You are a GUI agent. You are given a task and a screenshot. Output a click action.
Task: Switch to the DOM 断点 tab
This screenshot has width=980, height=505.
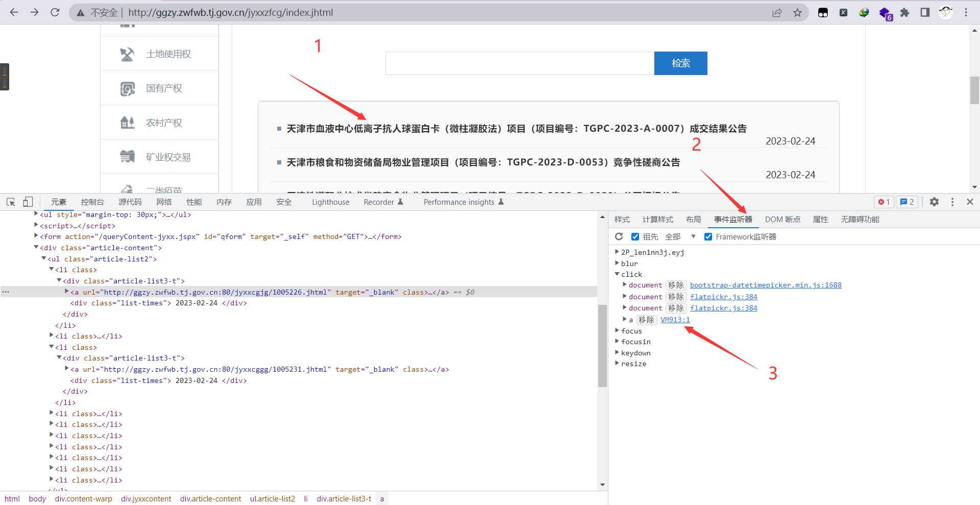782,220
